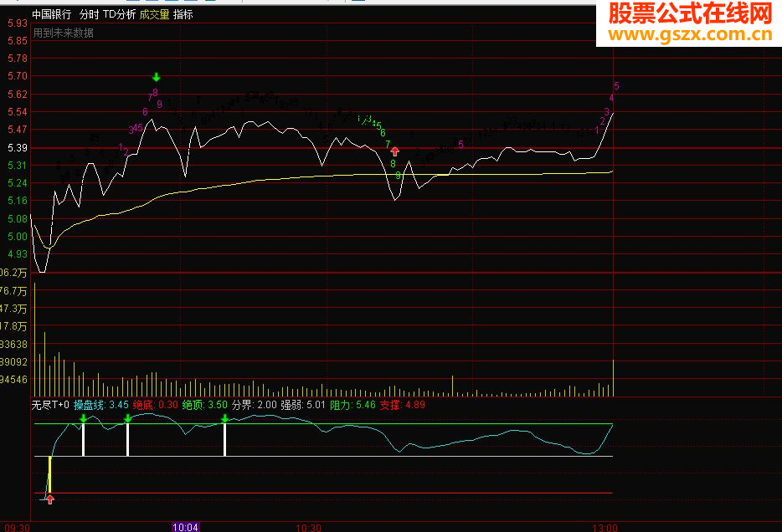Select the 操盘线: 3.45 value
The width and height of the screenshot is (782, 532).
pyautogui.click(x=101, y=405)
